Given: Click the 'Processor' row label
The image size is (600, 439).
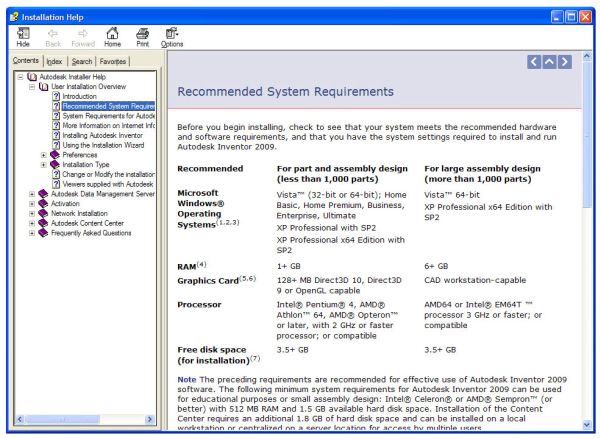Looking at the screenshot, I should [x=199, y=305].
